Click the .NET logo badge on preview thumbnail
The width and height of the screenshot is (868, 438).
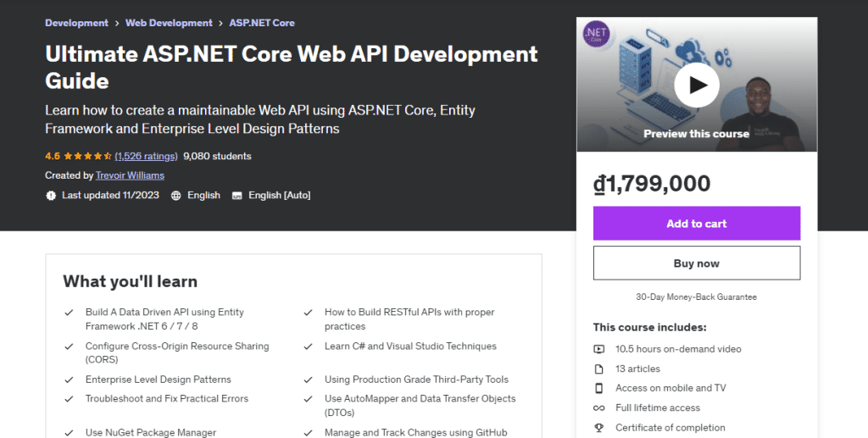click(x=596, y=34)
